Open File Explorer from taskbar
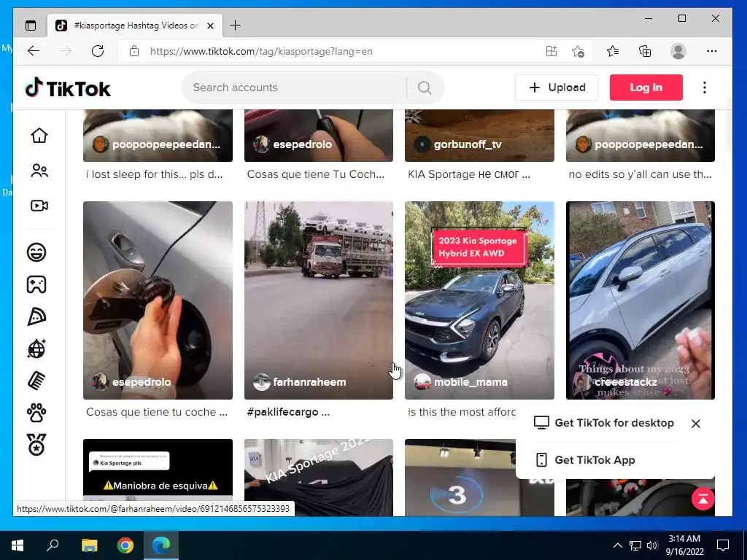The width and height of the screenshot is (747, 560). pos(89,545)
